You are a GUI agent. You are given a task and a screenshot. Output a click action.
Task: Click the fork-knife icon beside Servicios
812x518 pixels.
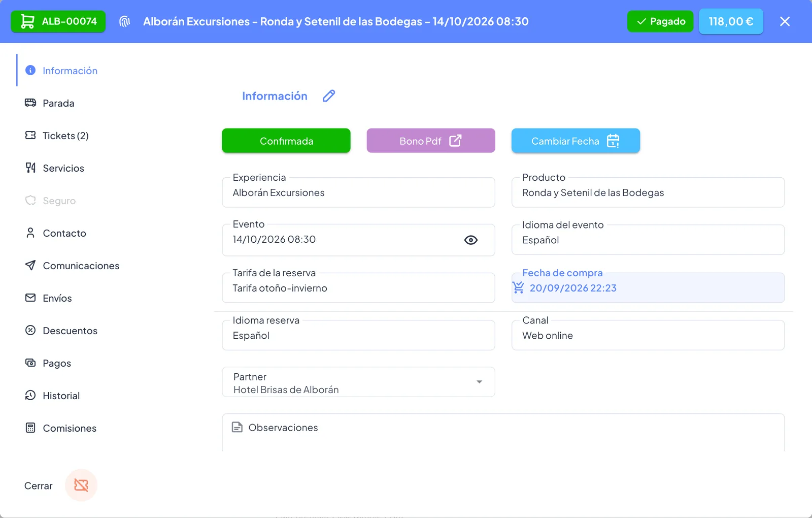pos(30,168)
